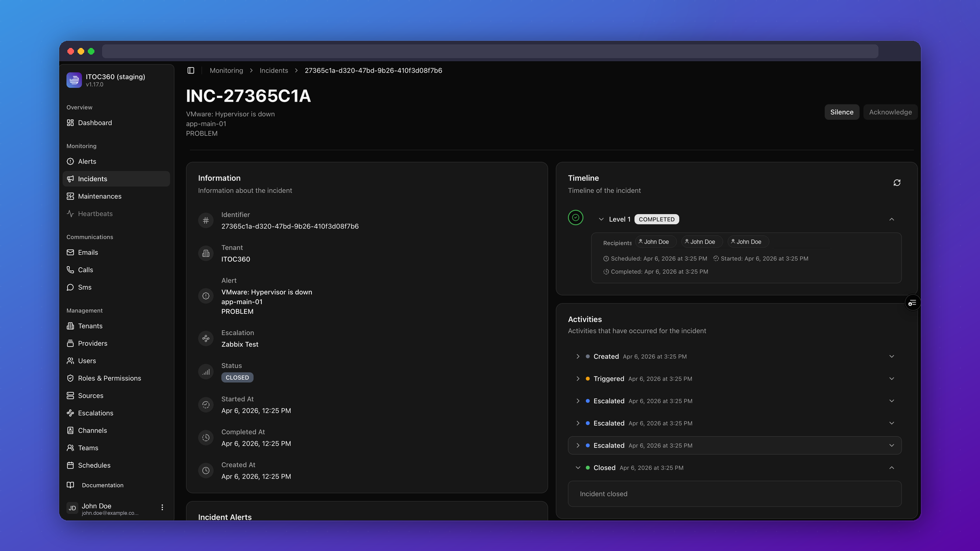The image size is (980, 551).
Task: Click the first John Doe recipient chip
Action: (x=656, y=242)
